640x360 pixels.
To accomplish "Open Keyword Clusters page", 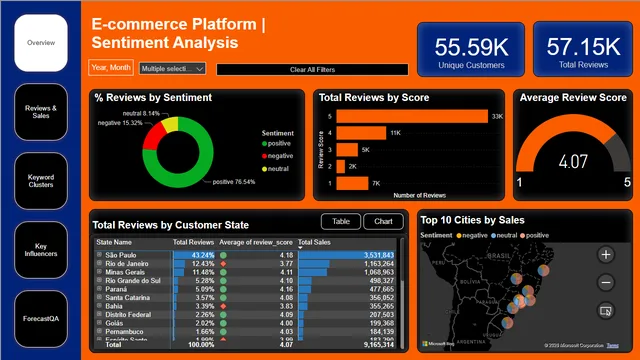I will (x=41, y=181).
